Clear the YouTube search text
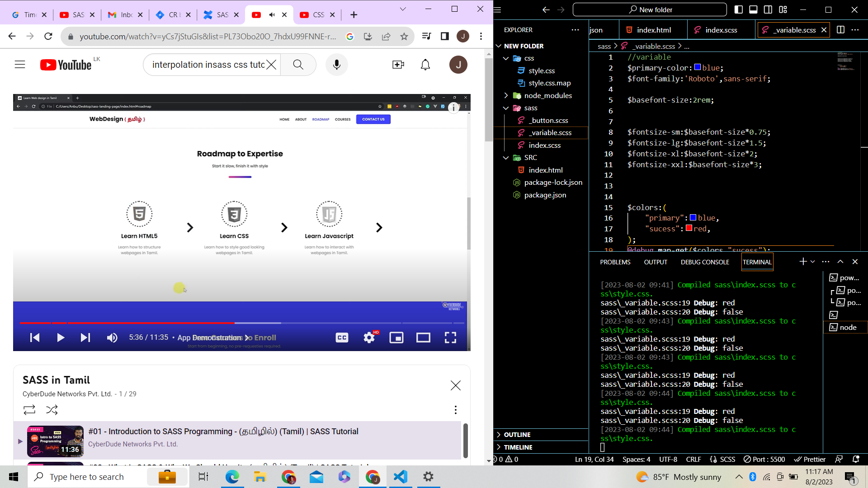The width and height of the screenshot is (868, 488). 271,65
